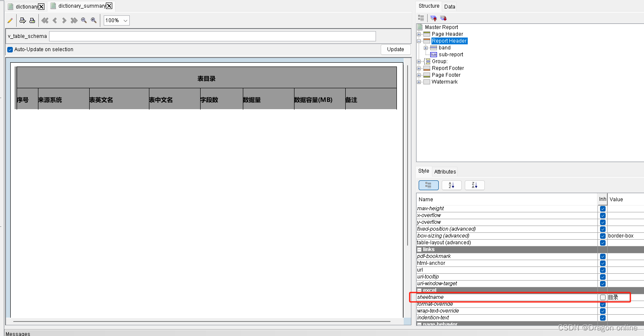Go to previous page with single-left arrow
This screenshot has height=336, width=644.
(x=55, y=20)
